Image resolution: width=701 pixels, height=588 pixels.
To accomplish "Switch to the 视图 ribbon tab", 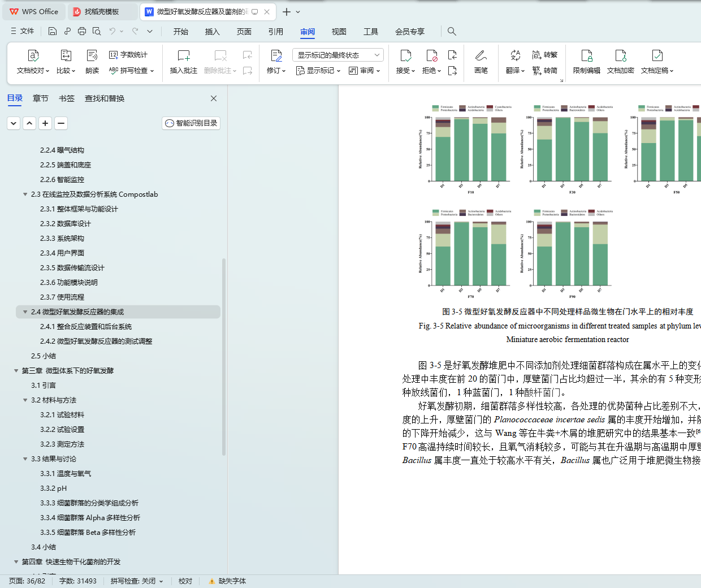I will (x=339, y=32).
